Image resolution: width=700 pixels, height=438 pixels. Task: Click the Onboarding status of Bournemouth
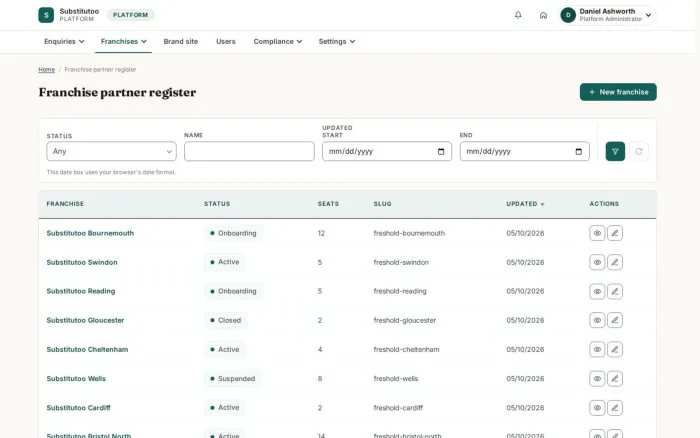click(233, 233)
